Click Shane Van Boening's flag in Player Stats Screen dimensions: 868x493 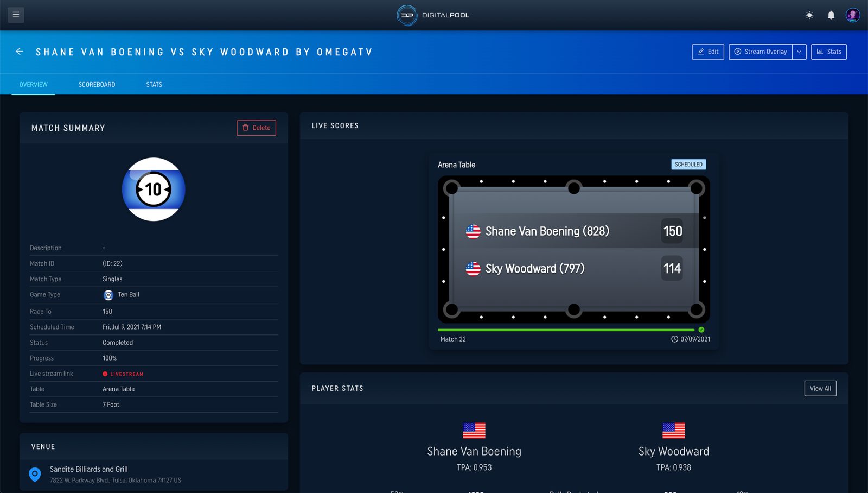click(x=474, y=430)
